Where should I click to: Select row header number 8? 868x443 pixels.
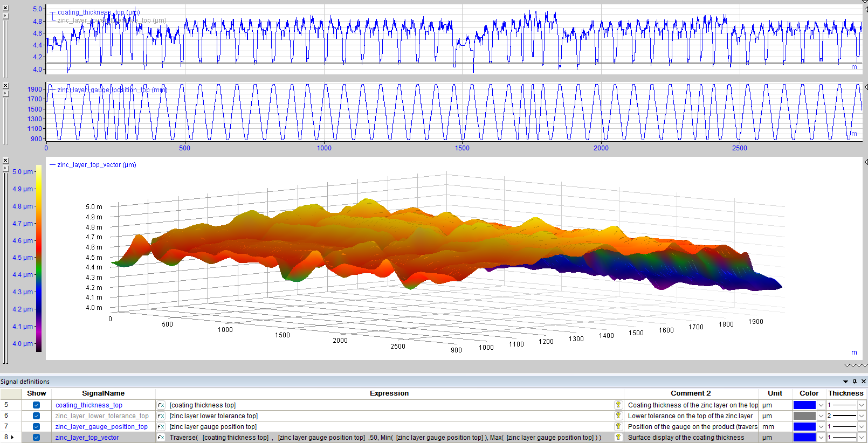point(11,438)
